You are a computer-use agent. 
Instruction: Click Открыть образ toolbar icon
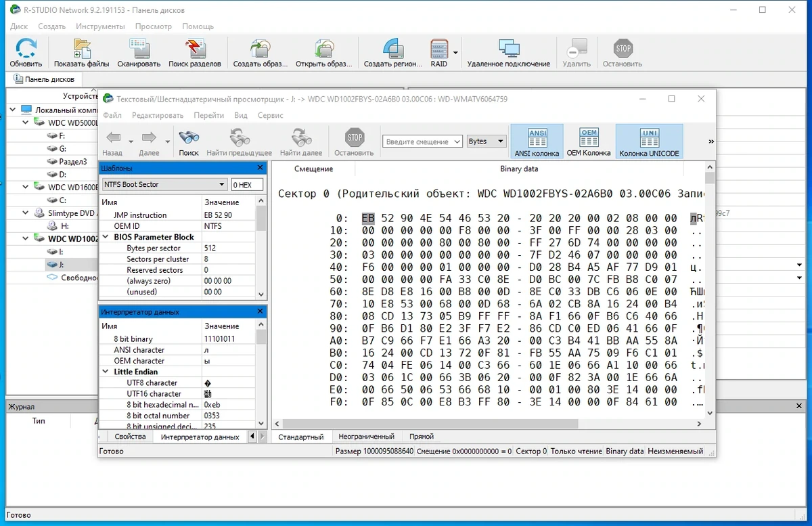(323, 53)
